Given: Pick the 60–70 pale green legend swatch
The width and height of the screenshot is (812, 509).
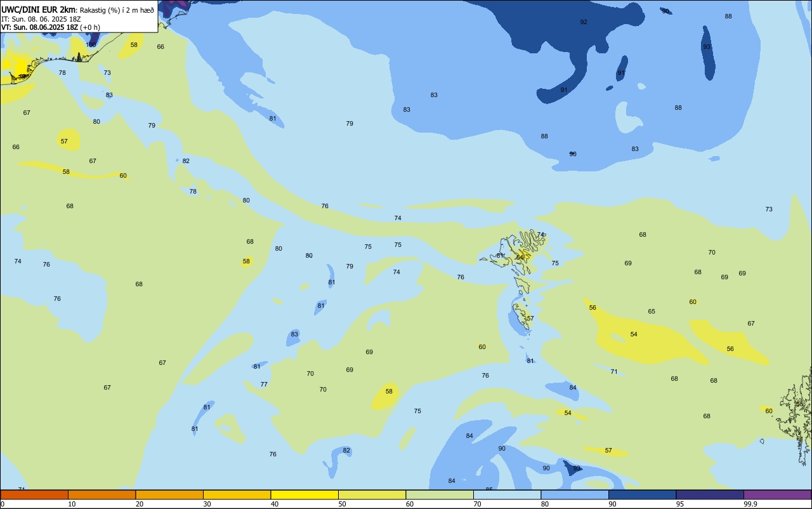Looking at the screenshot, I should tap(440, 494).
